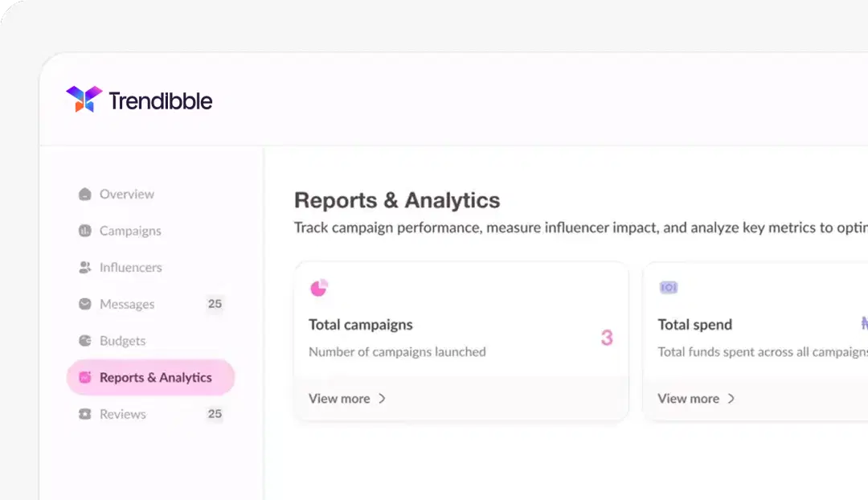The width and height of the screenshot is (868, 500).
Task: Click the pink campaign count number 3
Action: pos(607,338)
